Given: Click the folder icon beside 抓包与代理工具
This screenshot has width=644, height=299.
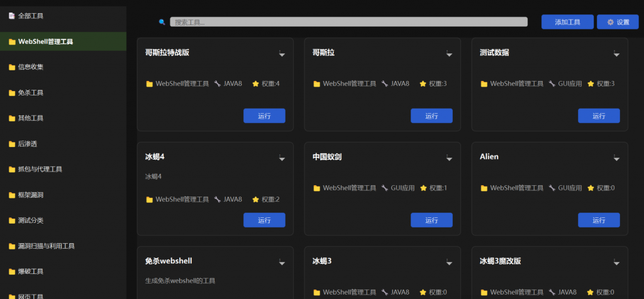Looking at the screenshot, I should click(x=12, y=170).
